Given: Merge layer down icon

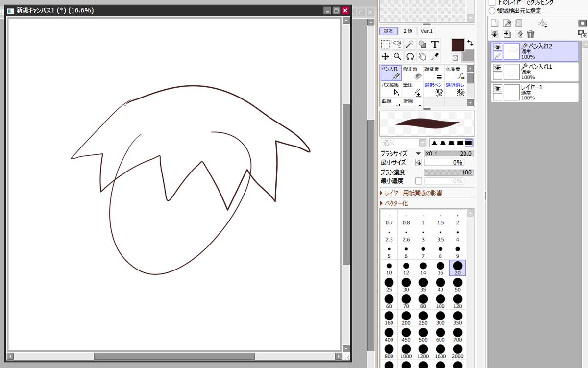Looking at the screenshot, I should tap(495, 34).
